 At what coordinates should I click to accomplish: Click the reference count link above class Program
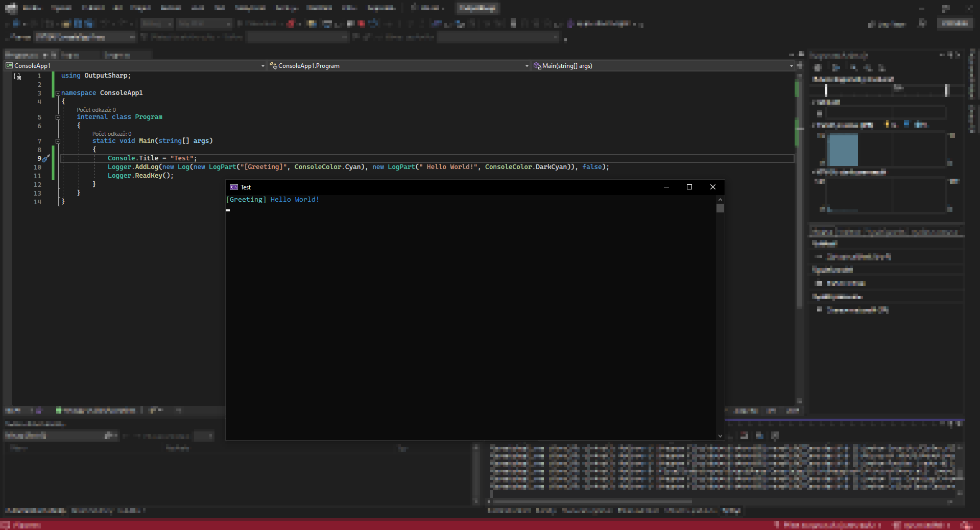point(96,110)
